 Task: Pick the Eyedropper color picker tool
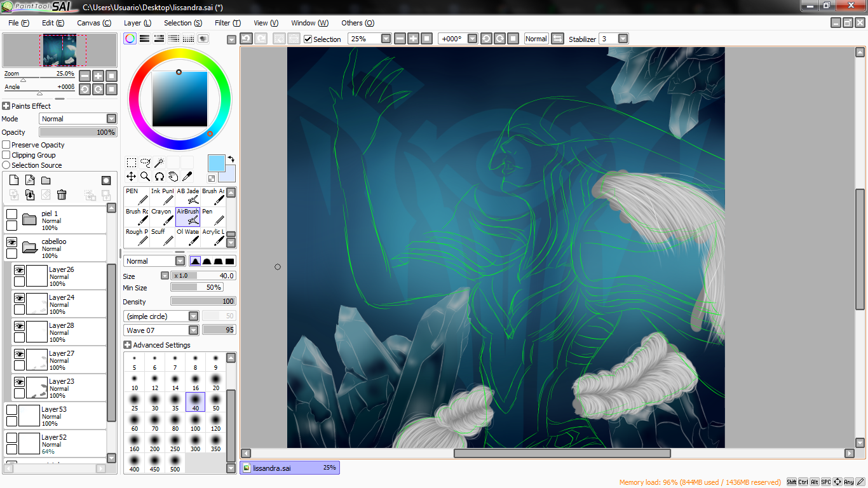pyautogui.click(x=187, y=176)
